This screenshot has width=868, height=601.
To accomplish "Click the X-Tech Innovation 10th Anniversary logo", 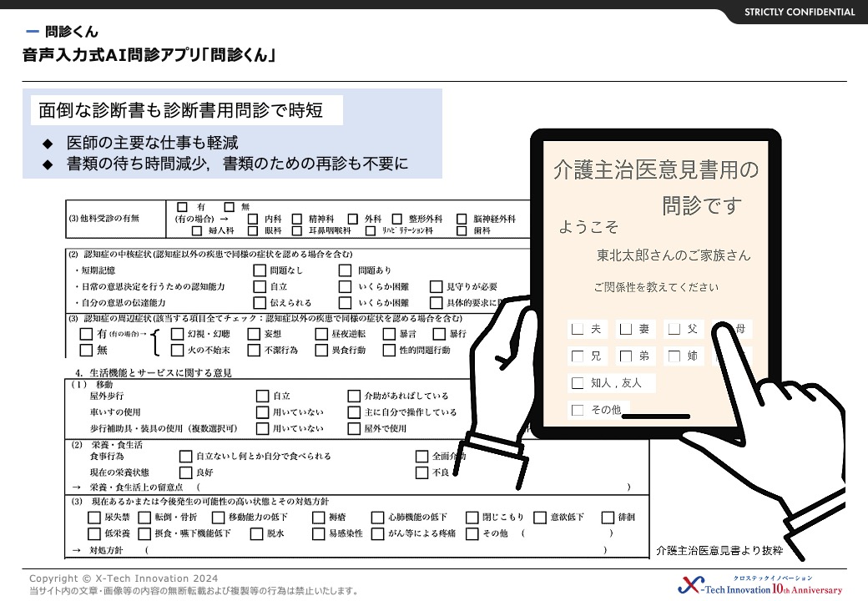I will [760, 585].
